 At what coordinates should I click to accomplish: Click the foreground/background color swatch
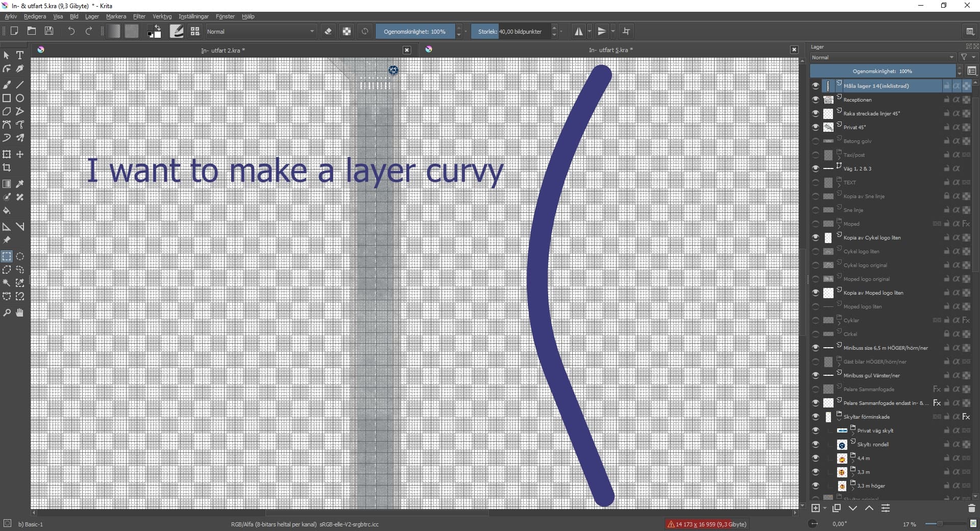[154, 32]
